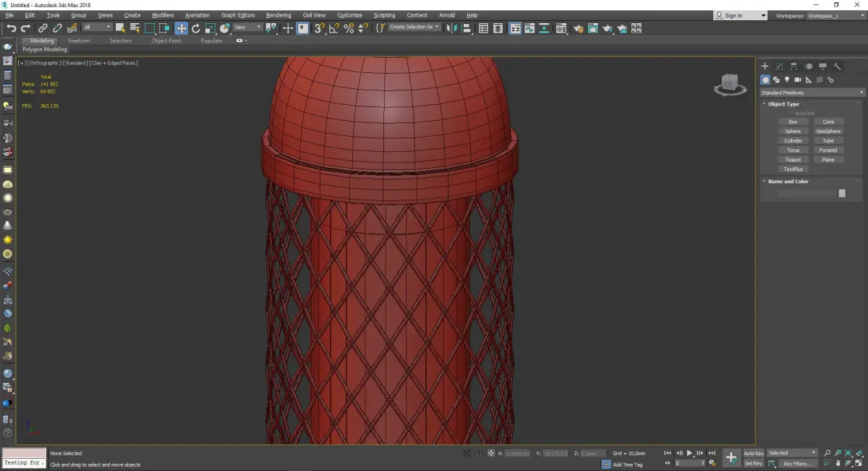
Task: Toggle Auto Key mode
Action: 754,453
